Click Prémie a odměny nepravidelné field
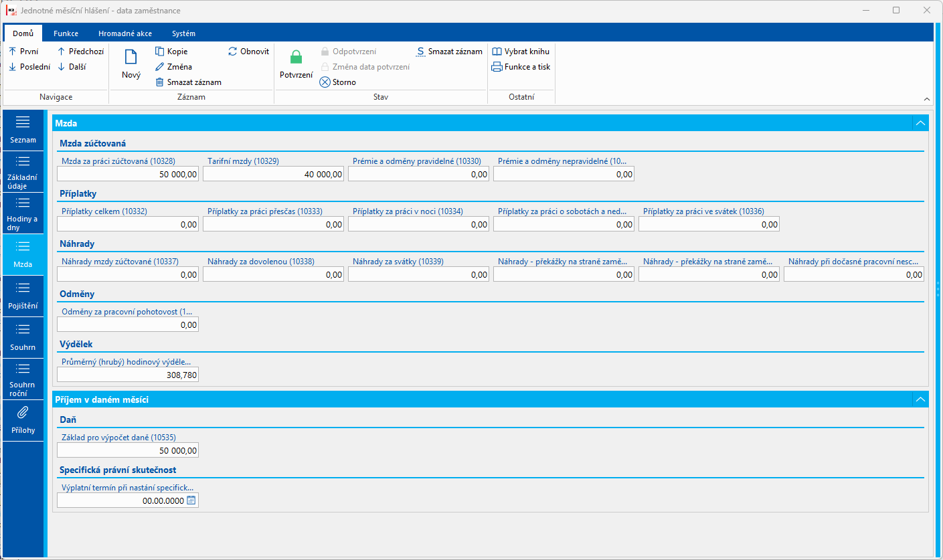 564,174
